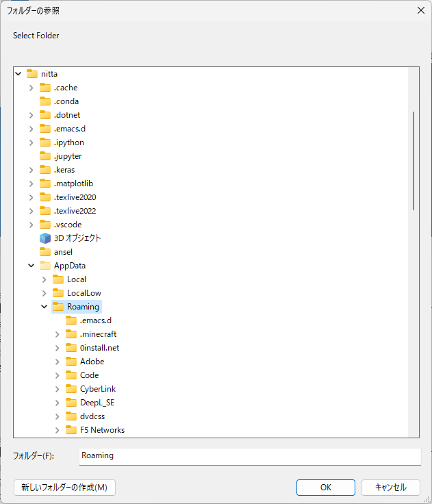
Task: Click 新しいフォルダーの作成(M) button
Action: coord(64,488)
